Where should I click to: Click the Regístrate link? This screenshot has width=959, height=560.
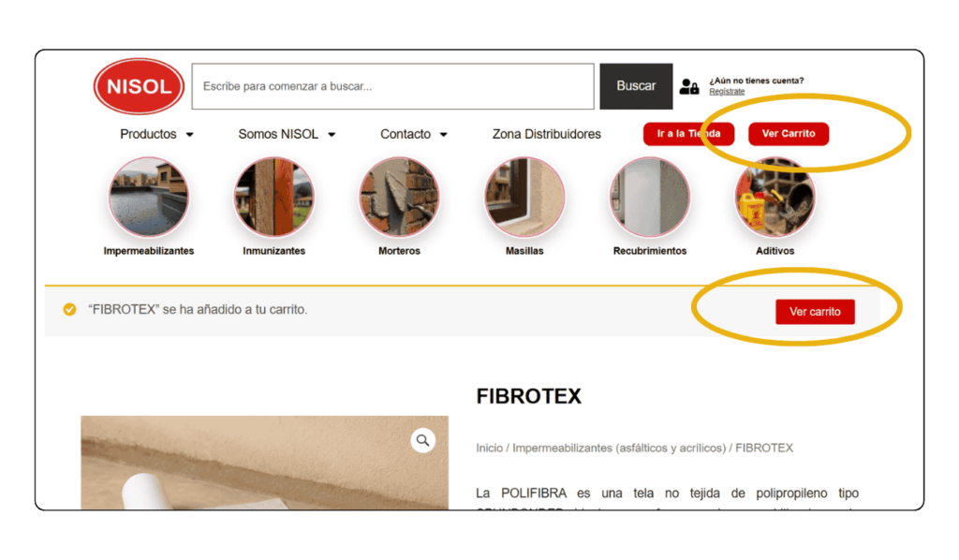pyautogui.click(x=727, y=92)
